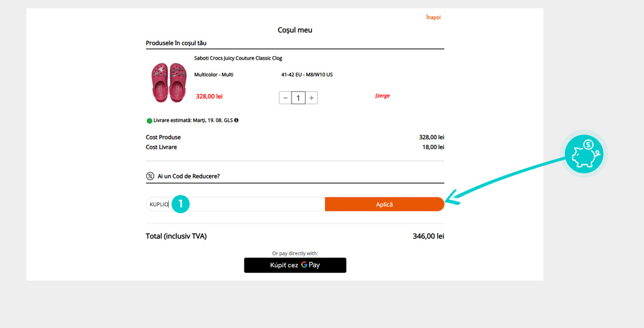
Task: Click the teal step 1 badge
Action: [180, 204]
